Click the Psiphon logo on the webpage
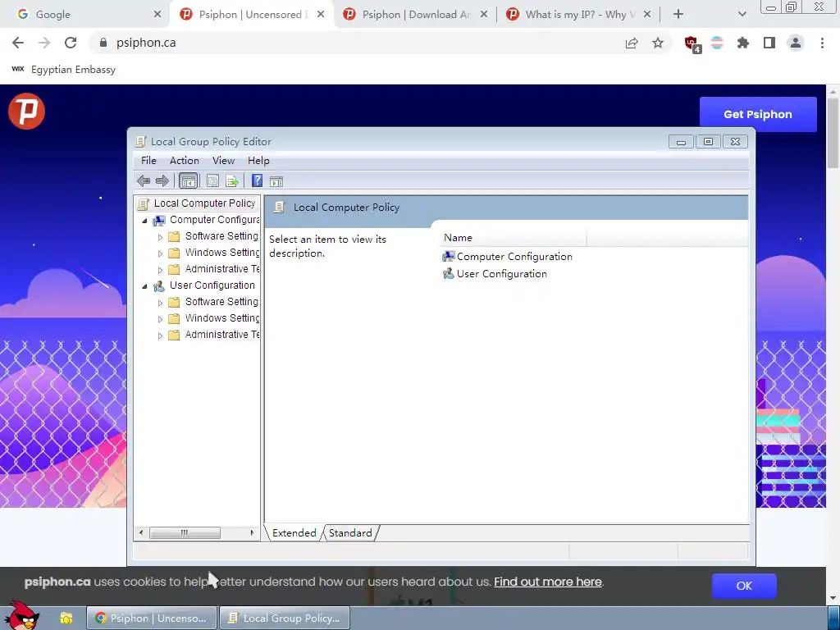The width and height of the screenshot is (840, 630). click(x=26, y=112)
